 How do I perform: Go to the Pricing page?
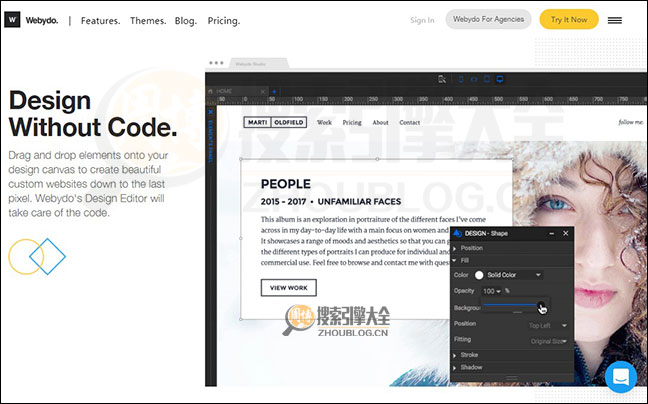click(x=223, y=20)
